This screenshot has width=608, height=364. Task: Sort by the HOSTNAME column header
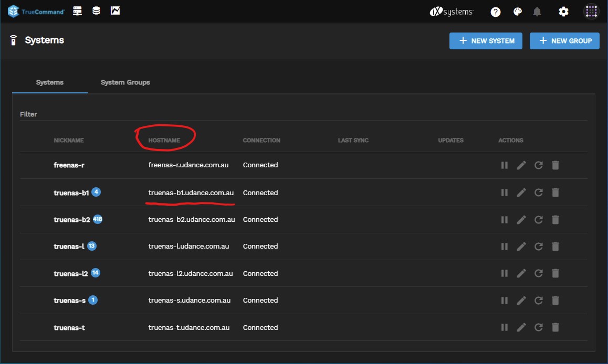pos(164,140)
